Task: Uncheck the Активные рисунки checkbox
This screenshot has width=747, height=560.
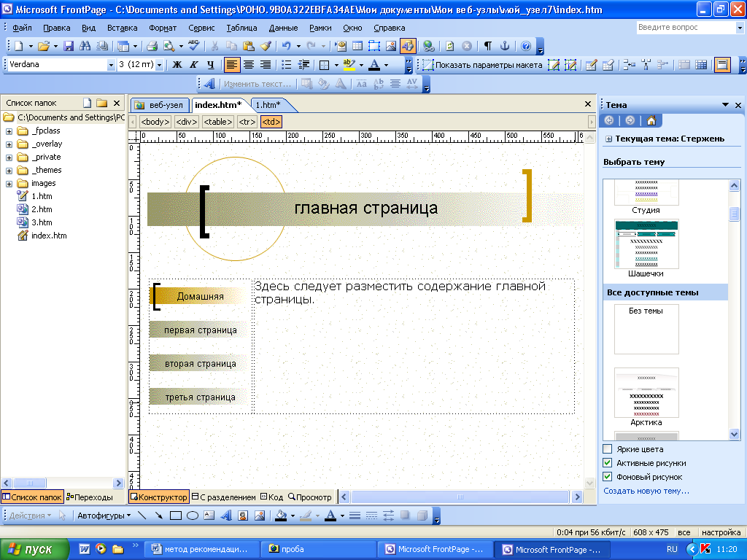Action: [x=608, y=462]
